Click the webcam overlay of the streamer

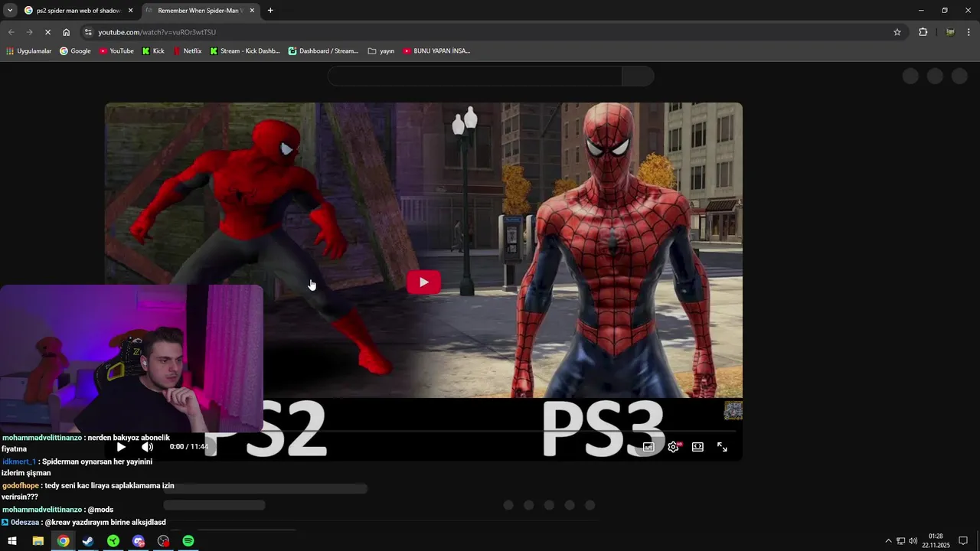click(132, 359)
